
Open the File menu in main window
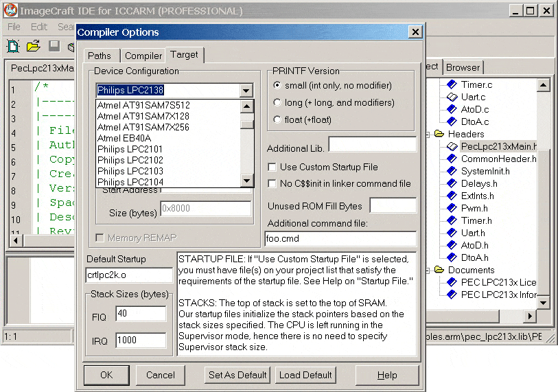14,27
